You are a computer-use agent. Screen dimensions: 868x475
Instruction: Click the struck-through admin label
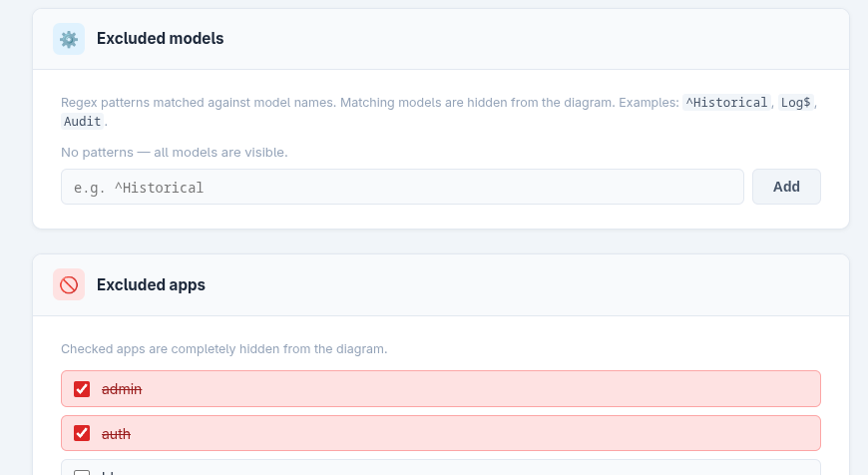(x=122, y=389)
